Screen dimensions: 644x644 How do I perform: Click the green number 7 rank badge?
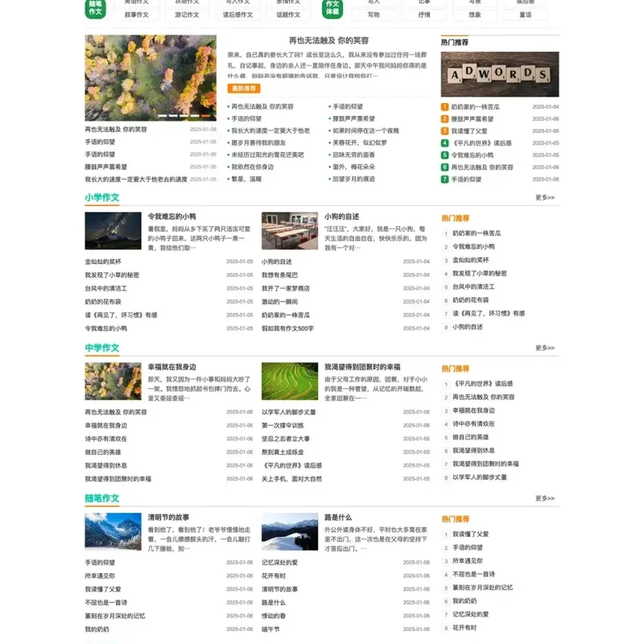[x=444, y=179]
